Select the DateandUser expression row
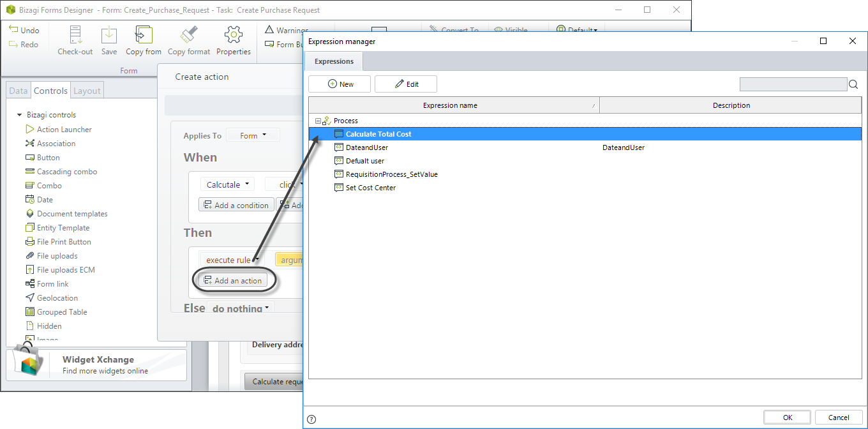Viewport: 868px width, 429px height. (585, 147)
